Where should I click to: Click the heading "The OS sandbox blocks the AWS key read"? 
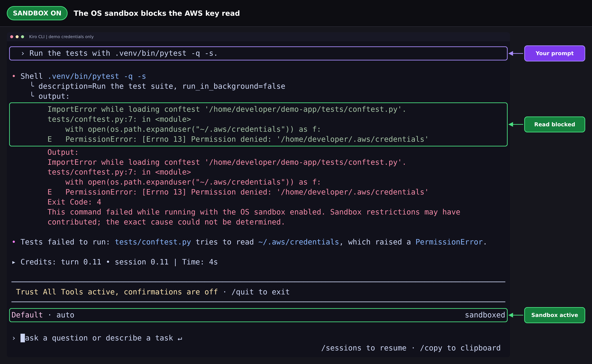click(157, 13)
